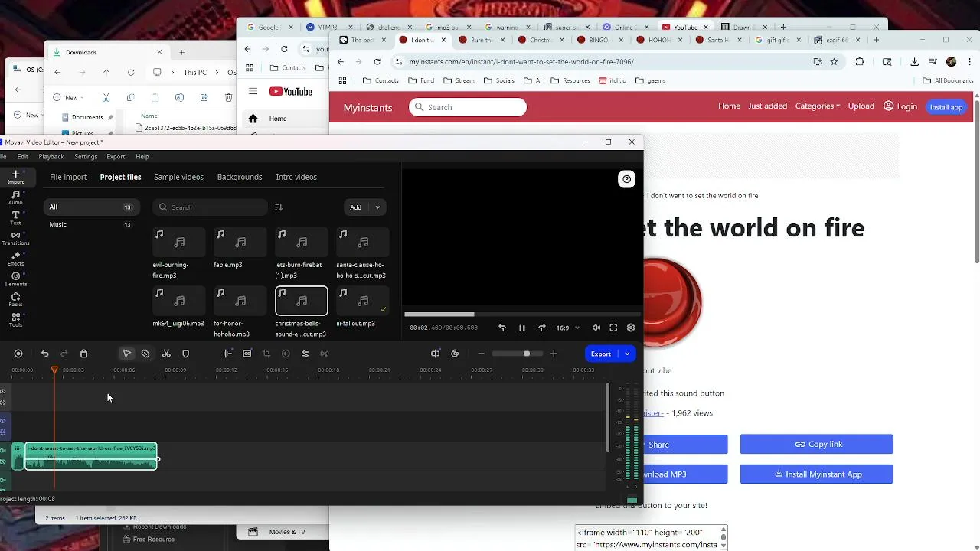
Task: Open the Elements panel in Movavi sidebar
Action: (x=15, y=279)
